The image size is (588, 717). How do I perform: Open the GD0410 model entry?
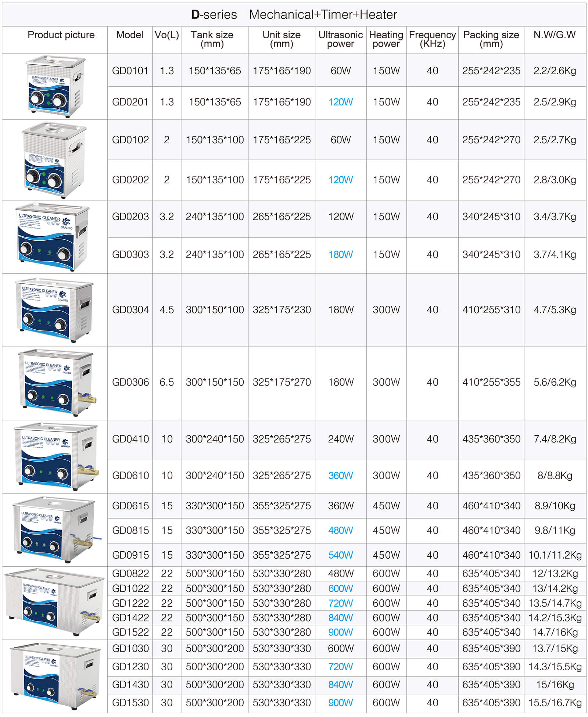(x=130, y=440)
